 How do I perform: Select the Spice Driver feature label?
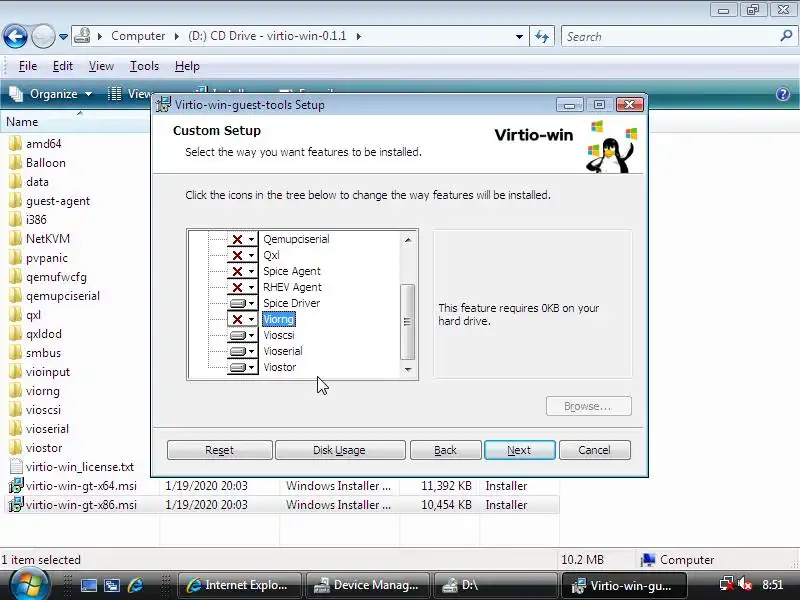(x=291, y=303)
